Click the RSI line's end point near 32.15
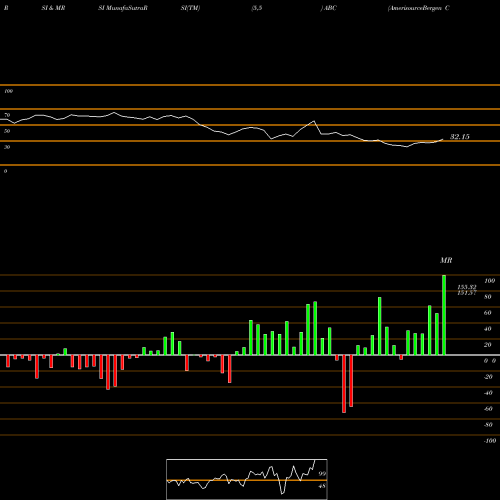The image size is (500, 500). [x=443, y=139]
